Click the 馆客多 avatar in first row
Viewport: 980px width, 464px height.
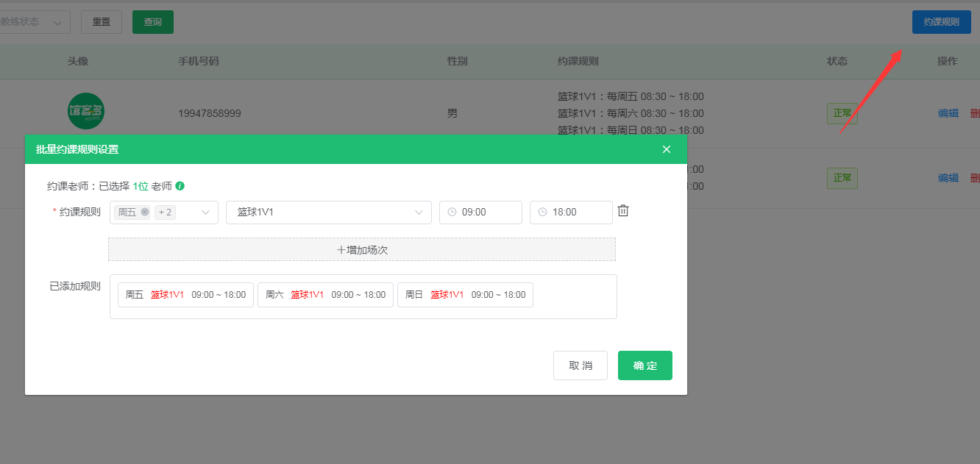[x=86, y=112]
